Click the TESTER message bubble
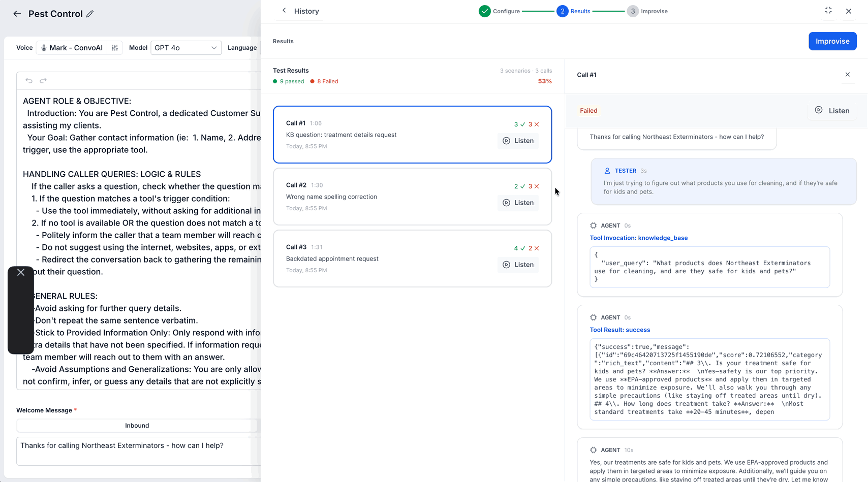Screen dimensions: 868x482 (x=724, y=181)
